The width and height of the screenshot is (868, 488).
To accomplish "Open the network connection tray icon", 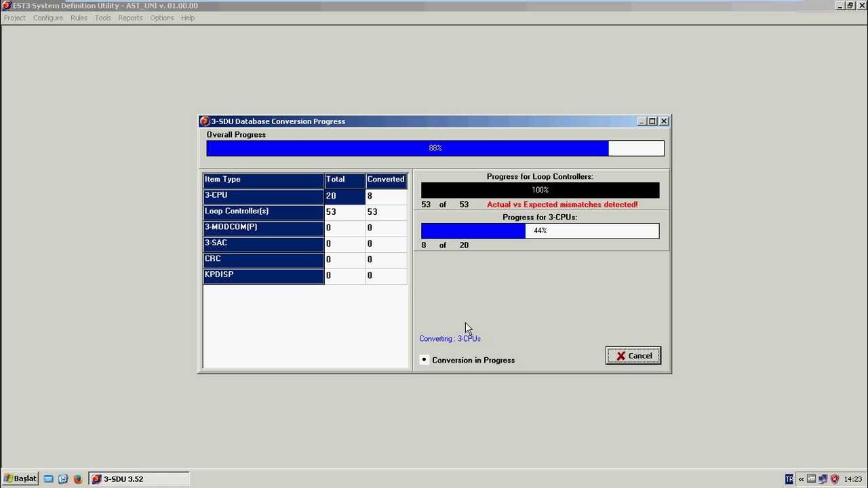I will point(823,479).
